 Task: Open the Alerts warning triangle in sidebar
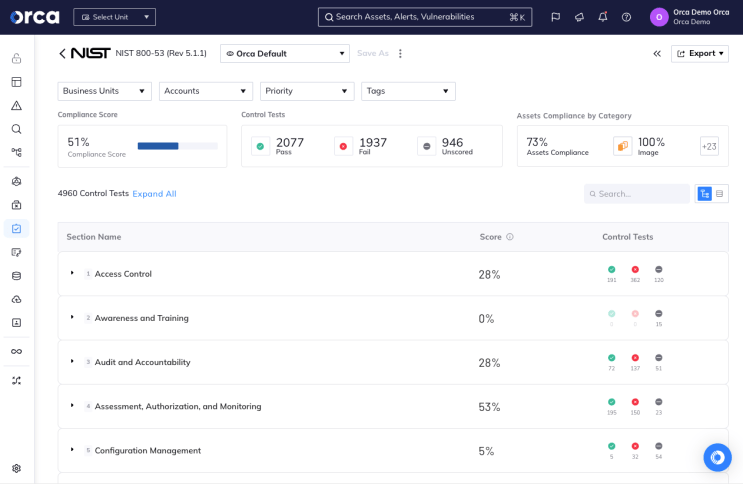click(16, 105)
